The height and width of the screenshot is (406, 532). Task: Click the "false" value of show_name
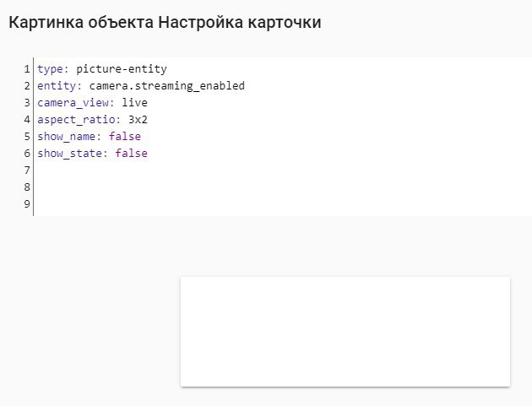click(124, 136)
